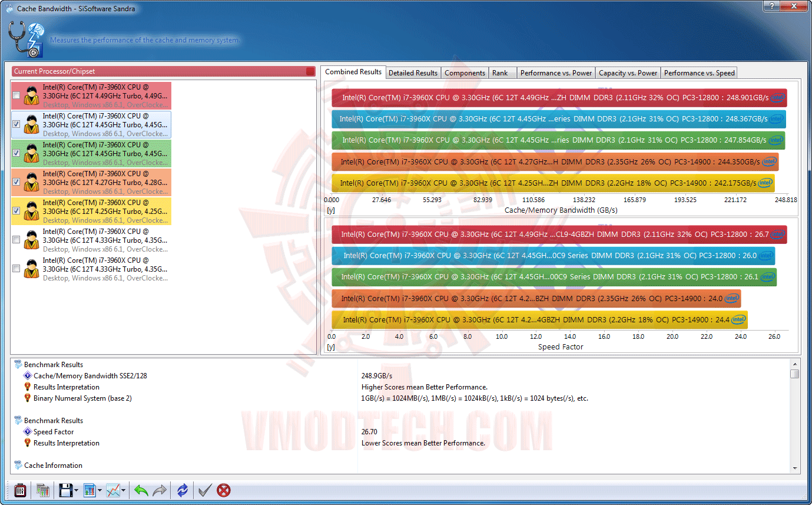Click the [y] axis toggle under Speed Factor chart
The height and width of the screenshot is (505, 812).
coord(331,347)
